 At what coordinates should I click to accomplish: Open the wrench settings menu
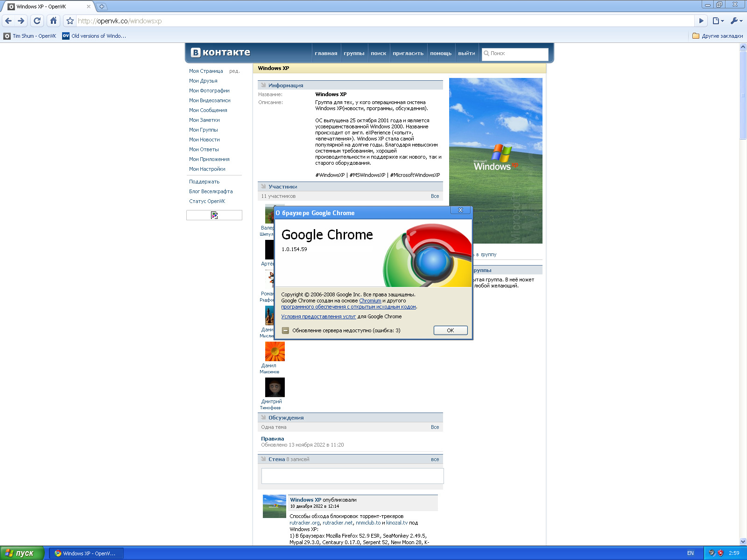point(736,21)
